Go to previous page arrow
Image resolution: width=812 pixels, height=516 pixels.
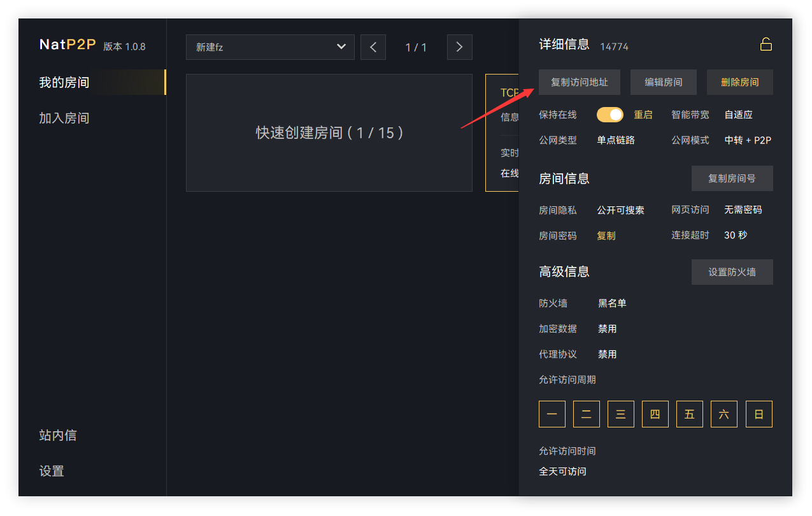coord(373,47)
